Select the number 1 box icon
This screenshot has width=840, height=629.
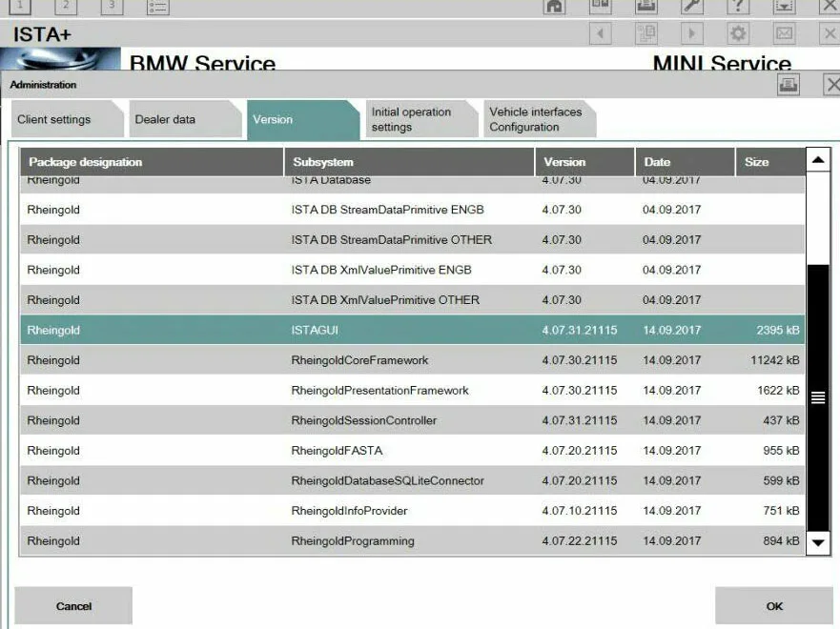(x=20, y=7)
